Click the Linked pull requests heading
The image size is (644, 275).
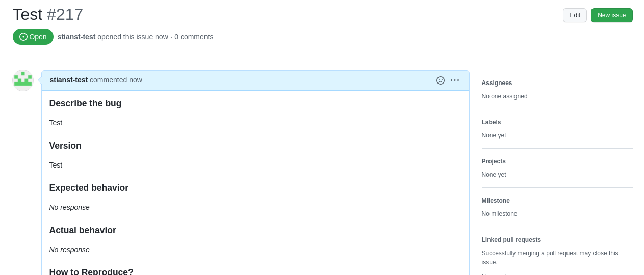coord(511,240)
